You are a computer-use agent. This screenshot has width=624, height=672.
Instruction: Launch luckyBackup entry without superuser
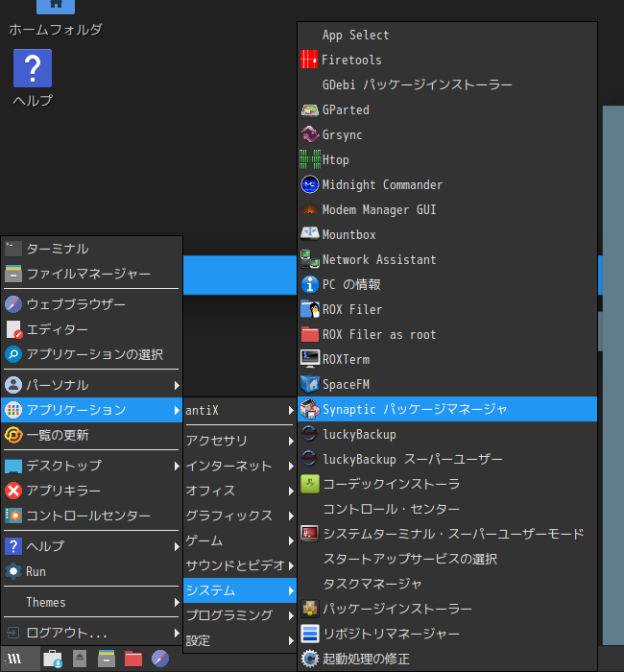pos(447,434)
